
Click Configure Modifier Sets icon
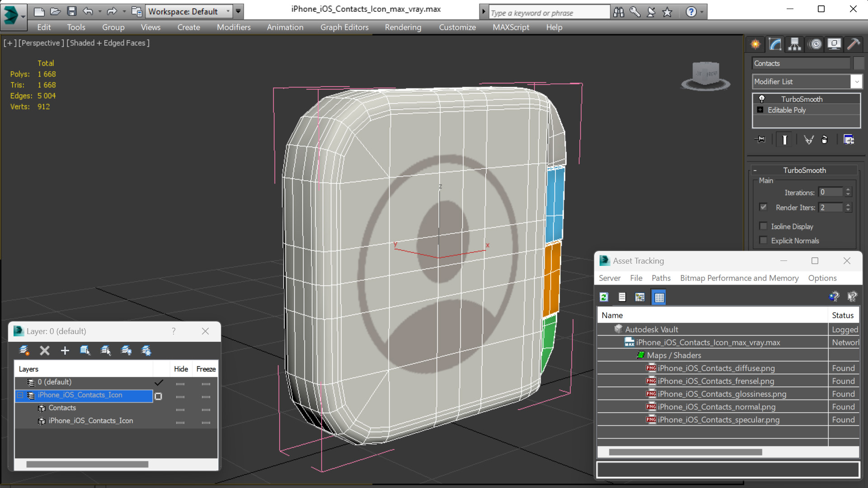point(849,139)
